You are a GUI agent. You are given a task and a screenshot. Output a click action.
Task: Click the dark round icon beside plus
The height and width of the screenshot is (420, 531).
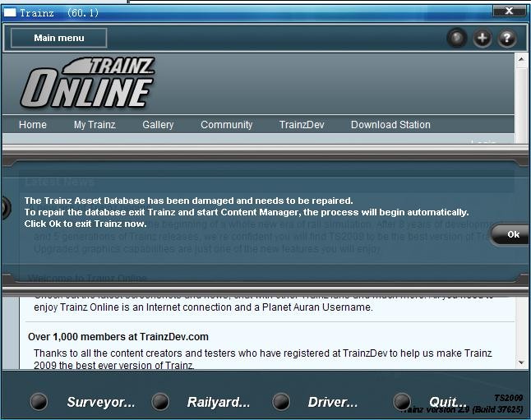(456, 39)
